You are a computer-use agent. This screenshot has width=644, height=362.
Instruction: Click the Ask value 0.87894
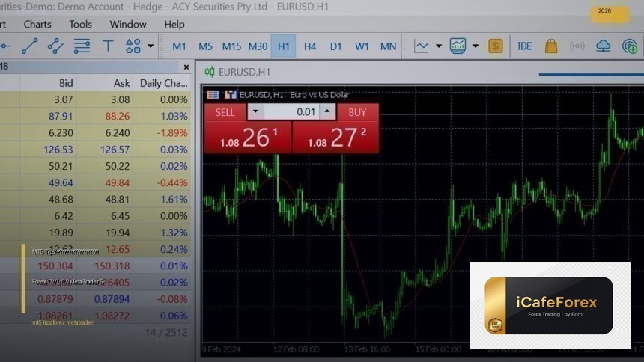point(112,299)
